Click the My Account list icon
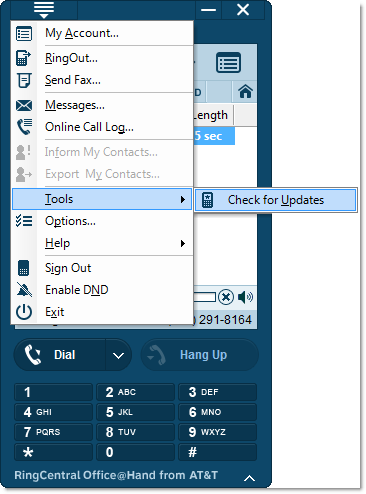The height and width of the screenshot is (494, 366). pyautogui.click(x=24, y=34)
